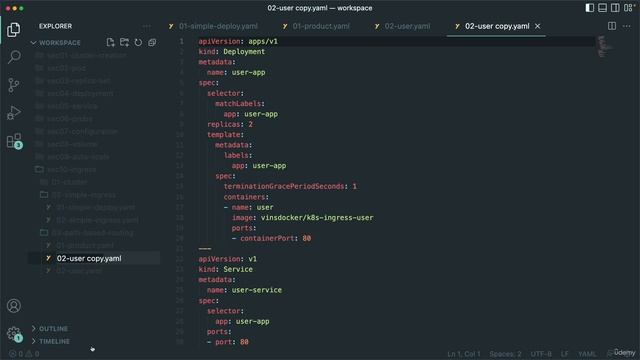Screen dimensions: 640x360
Task: Collapse the WORKSPACE section chevron
Action: click(x=33, y=42)
